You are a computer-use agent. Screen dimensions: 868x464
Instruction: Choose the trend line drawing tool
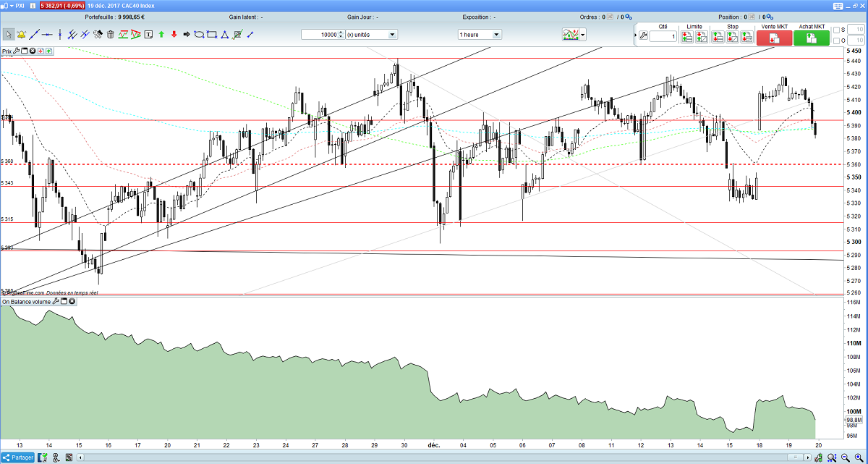coord(34,34)
